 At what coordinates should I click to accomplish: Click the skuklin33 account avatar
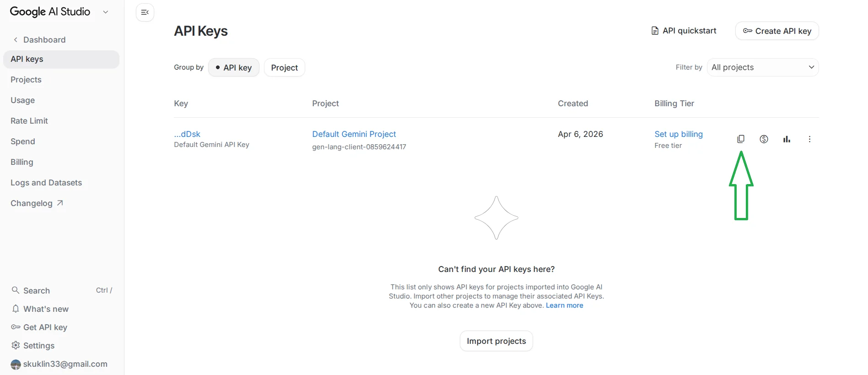16,364
